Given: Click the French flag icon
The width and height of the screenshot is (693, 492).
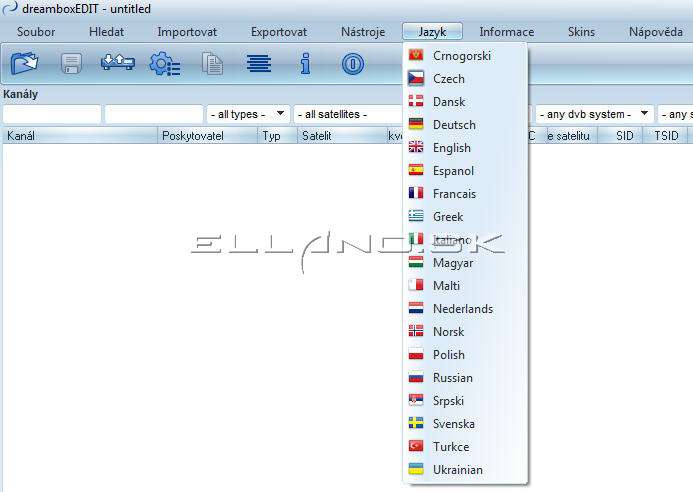Looking at the screenshot, I should [x=416, y=193].
